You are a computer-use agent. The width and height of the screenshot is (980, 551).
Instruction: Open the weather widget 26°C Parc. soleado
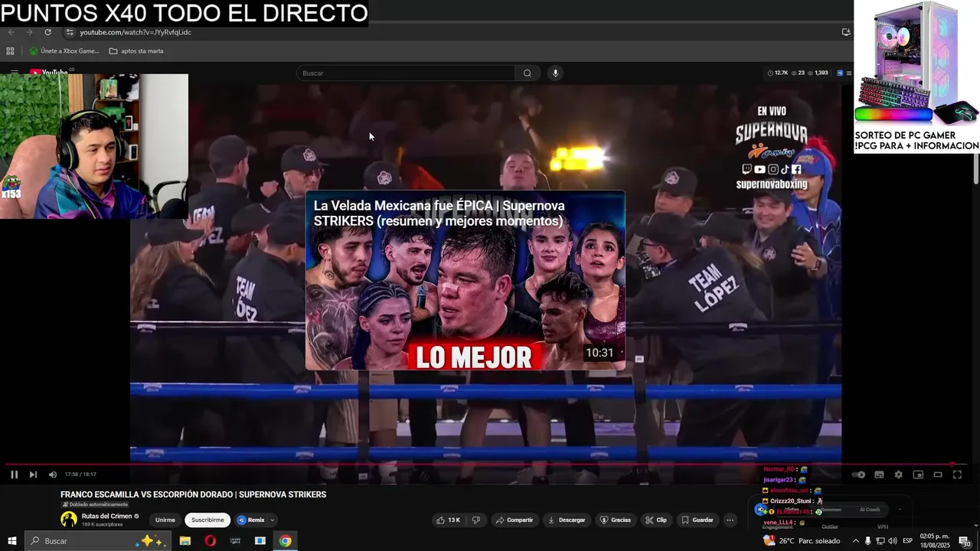point(802,541)
